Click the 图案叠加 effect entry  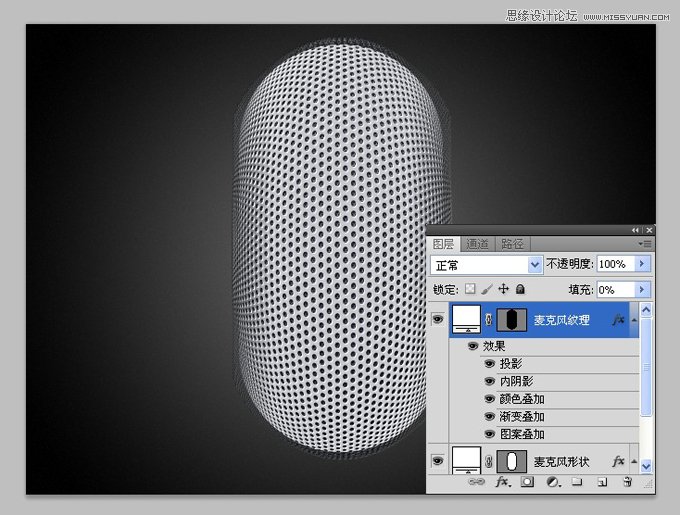click(x=522, y=434)
